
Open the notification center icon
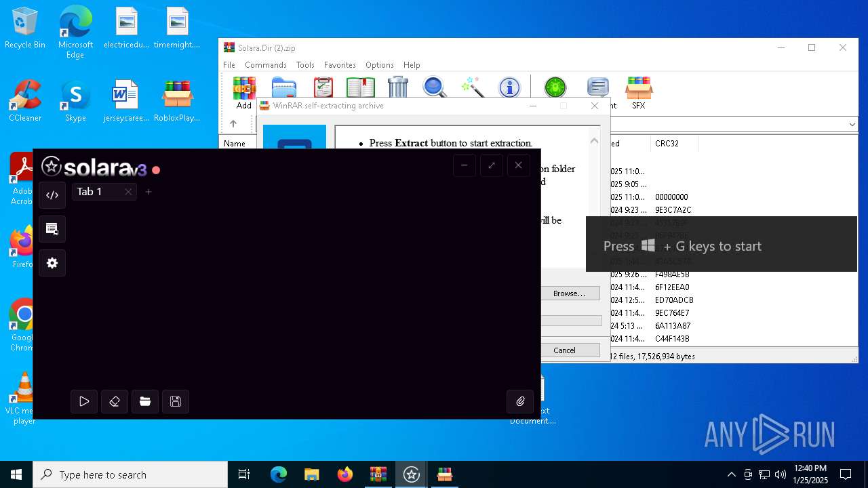(846, 474)
